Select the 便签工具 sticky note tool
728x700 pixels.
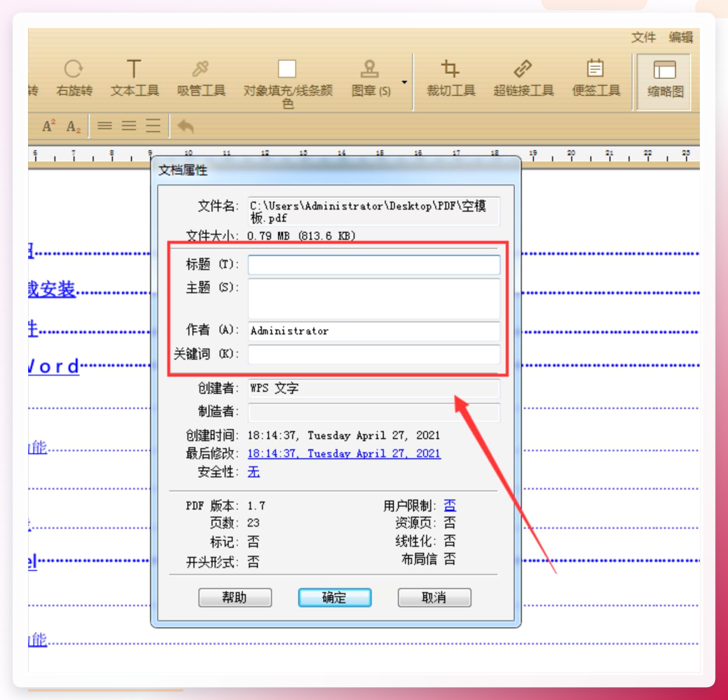pyautogui.click(x=595, y=78)
